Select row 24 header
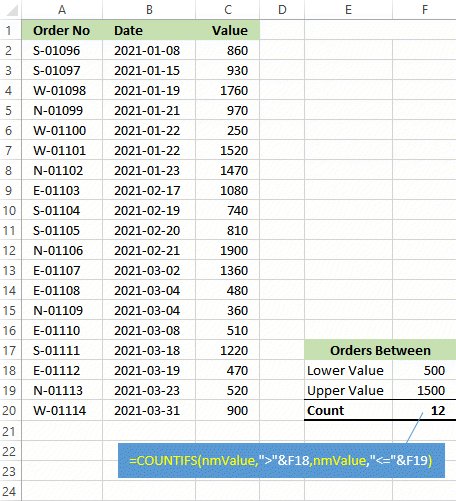 pos(11,491)
